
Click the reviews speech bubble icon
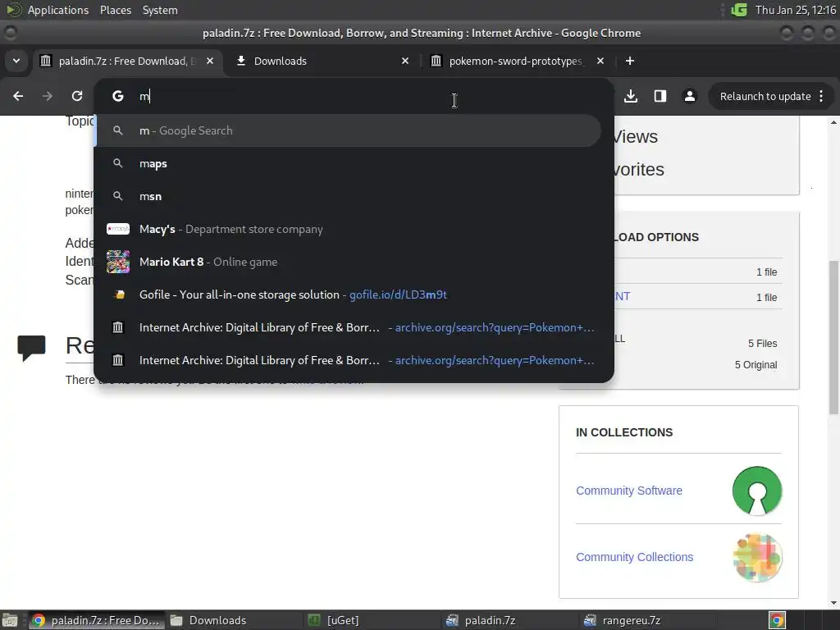pos(31,348)
